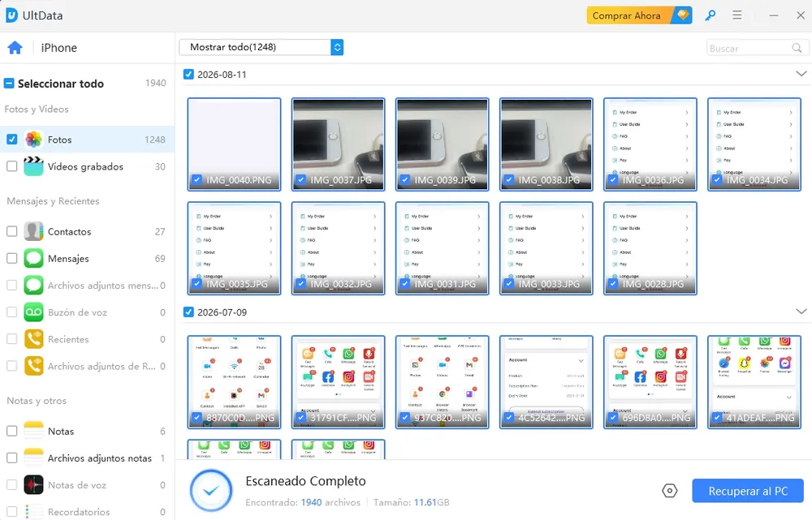Select thumbnail IMG_0032.JPG
This screenshot has height=520, width=812.
(x=338, y=248)
